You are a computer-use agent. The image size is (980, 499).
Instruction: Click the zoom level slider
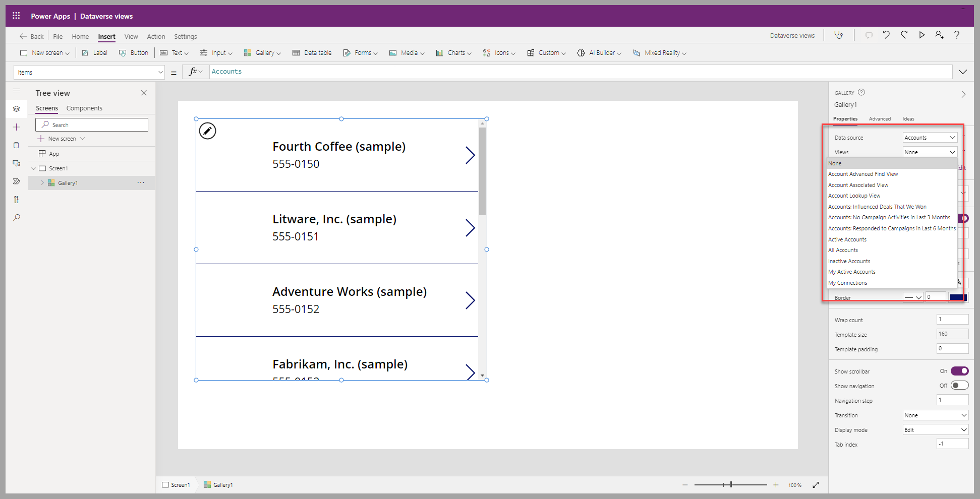(730, 485)
